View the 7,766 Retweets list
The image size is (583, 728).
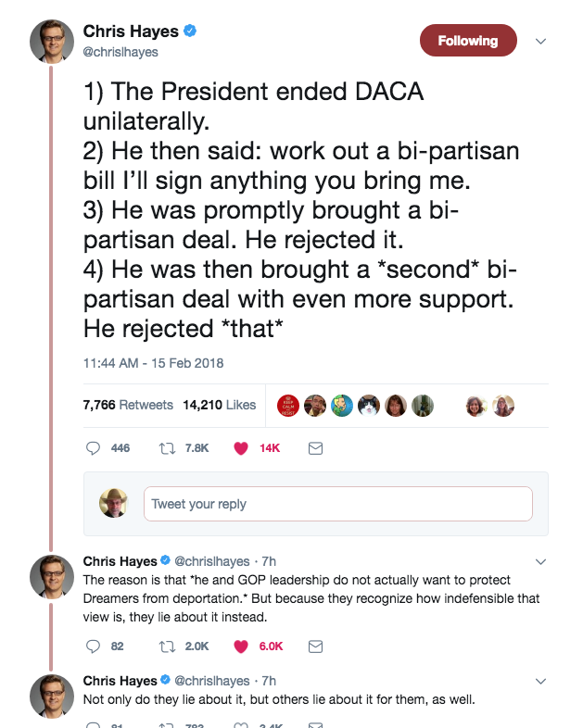pyautogui.click(x=128, y=405)
